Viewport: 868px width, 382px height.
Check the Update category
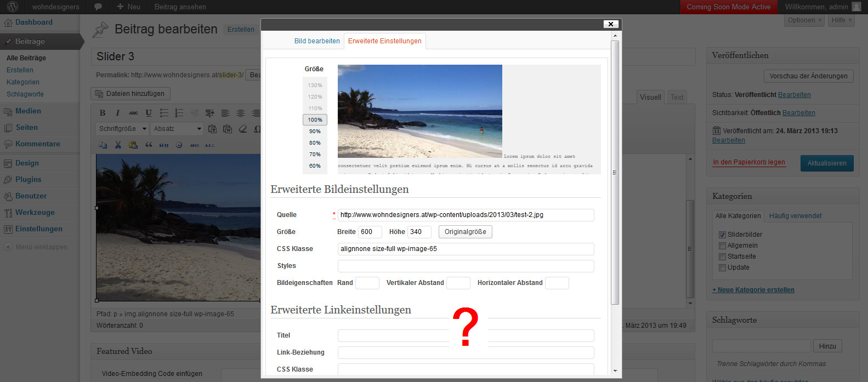pos(723,267)
